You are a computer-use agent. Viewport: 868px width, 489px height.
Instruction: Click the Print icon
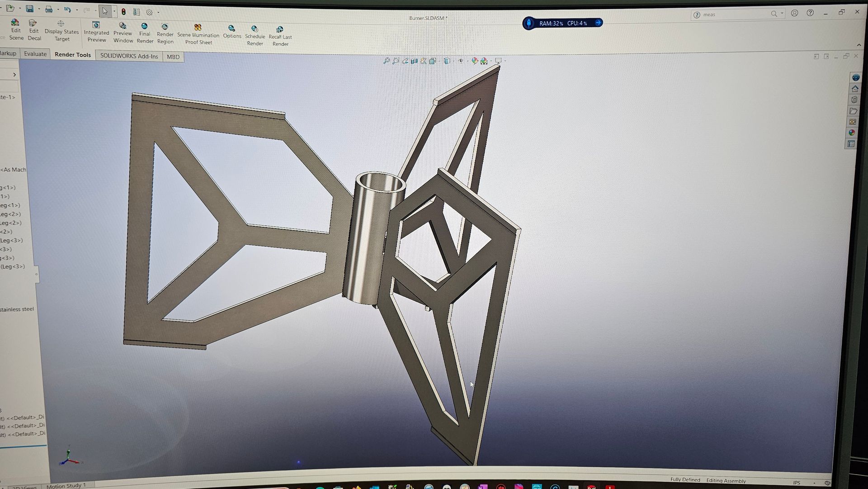(49, 9)
